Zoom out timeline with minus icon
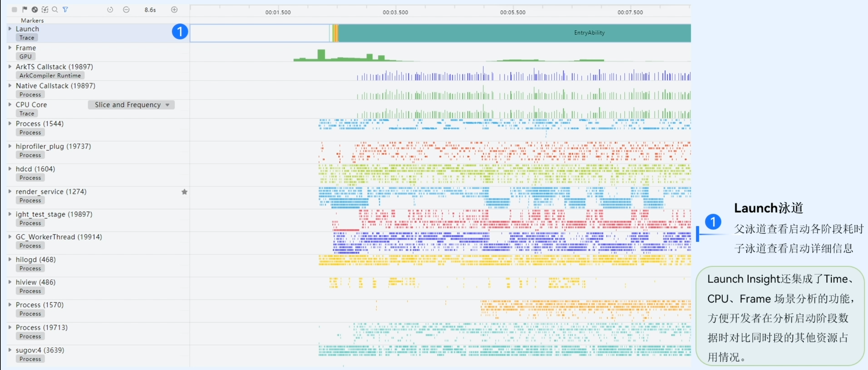868x370 pixels. point(126,10)
